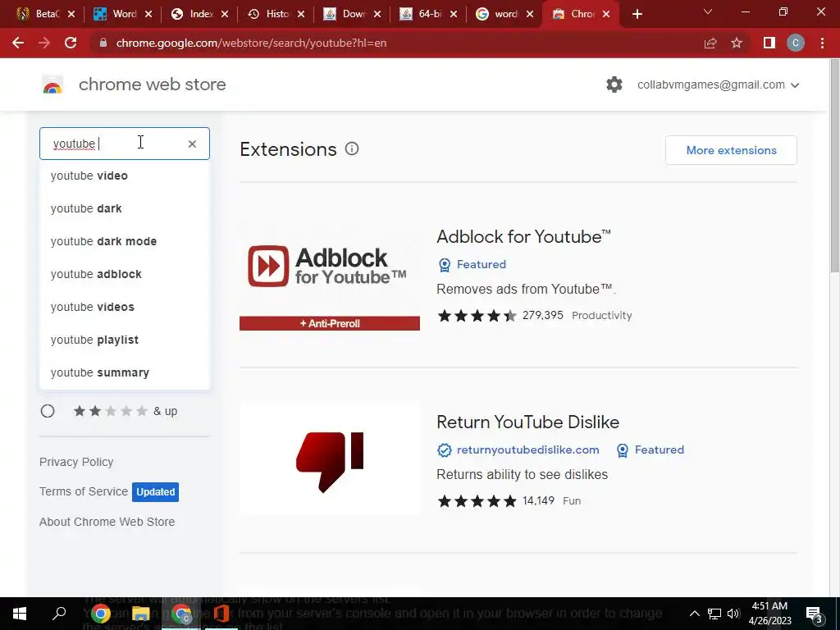View site information lock icon
The width and height of the screenshot is (840, 630).
coord(103,43)
